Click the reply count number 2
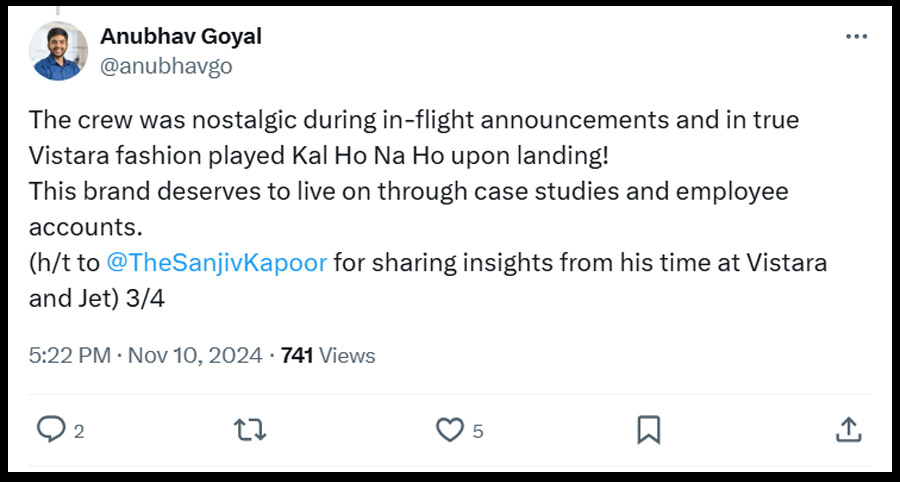This screenshot has width=900, height=482. point(79,431)
